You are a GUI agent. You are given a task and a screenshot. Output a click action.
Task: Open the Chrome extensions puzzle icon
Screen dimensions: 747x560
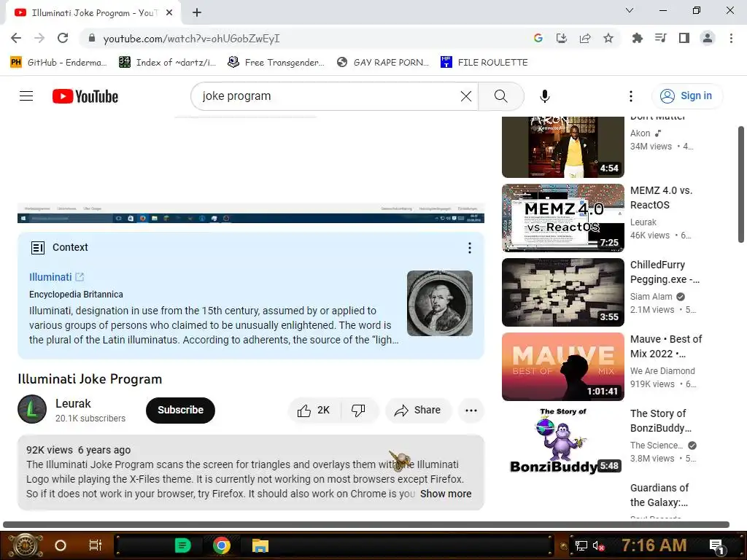pyautogui.click(x=637, y=38)
